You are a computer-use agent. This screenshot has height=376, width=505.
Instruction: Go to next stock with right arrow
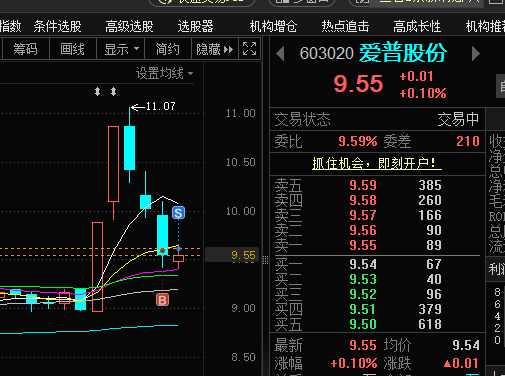476,54
